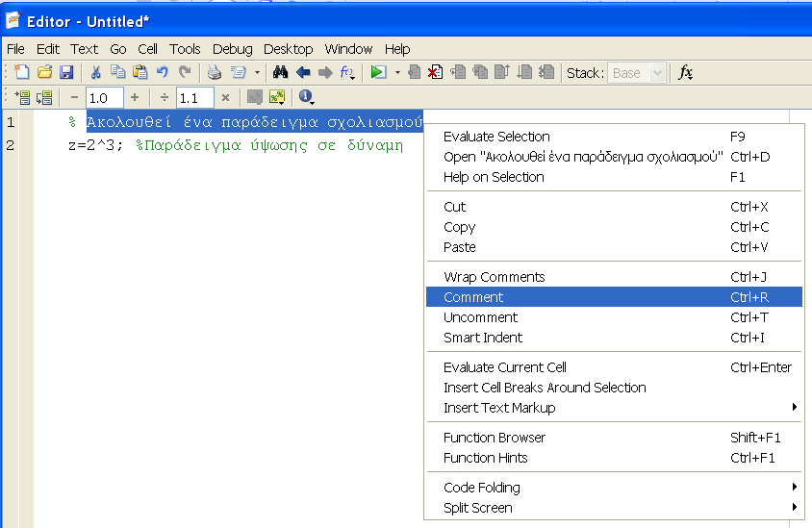Go forward using the gray right arrow
This screenshot has height=528, width=812.
[x=325, y=72]
